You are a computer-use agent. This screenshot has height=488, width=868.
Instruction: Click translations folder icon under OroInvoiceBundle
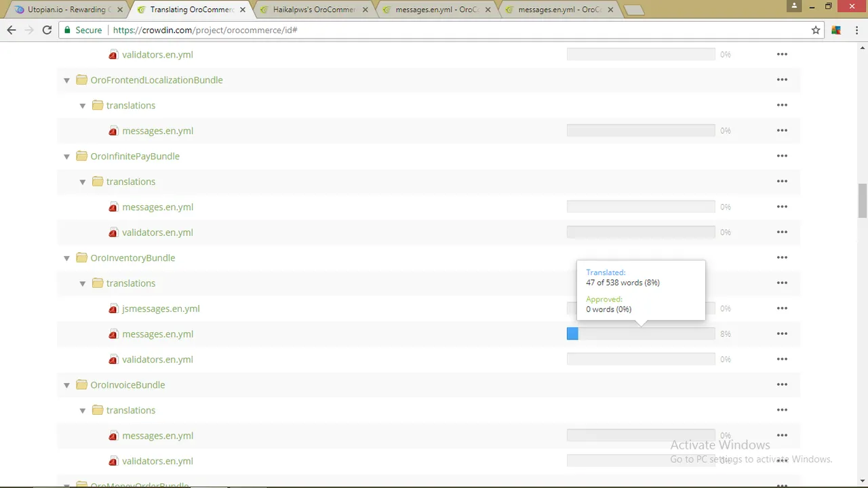click(x=98, y=410)
